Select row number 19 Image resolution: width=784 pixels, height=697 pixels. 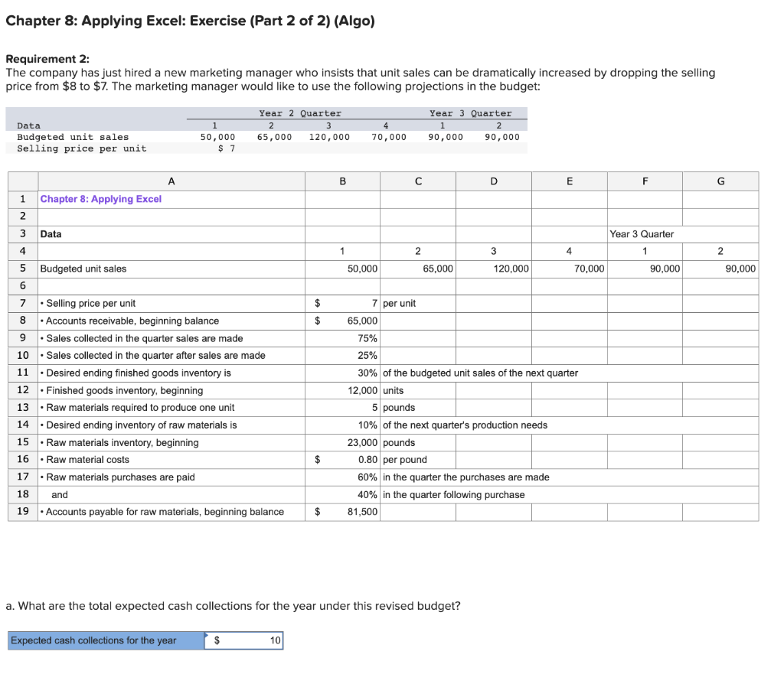point(22,511)
